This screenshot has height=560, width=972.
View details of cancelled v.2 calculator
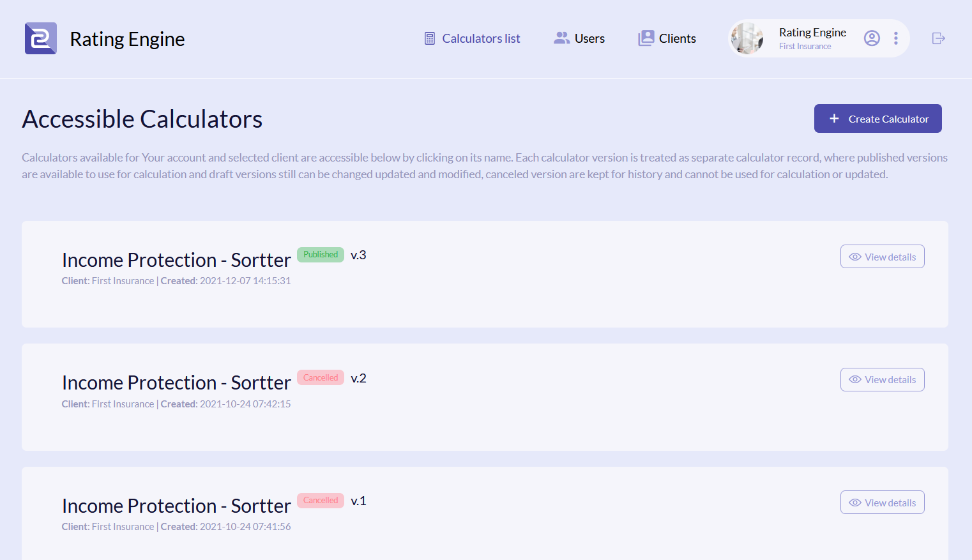point(882,380)
